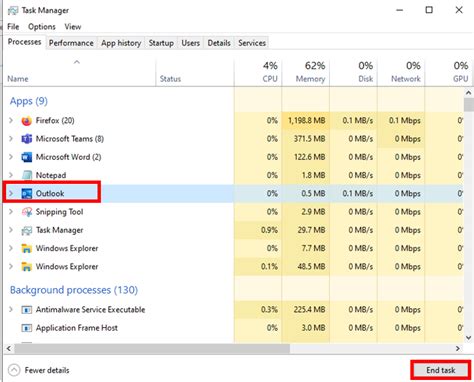Switch to the Startup tab
This screenshot has height=382, width=474.
(x=161, y=43)
